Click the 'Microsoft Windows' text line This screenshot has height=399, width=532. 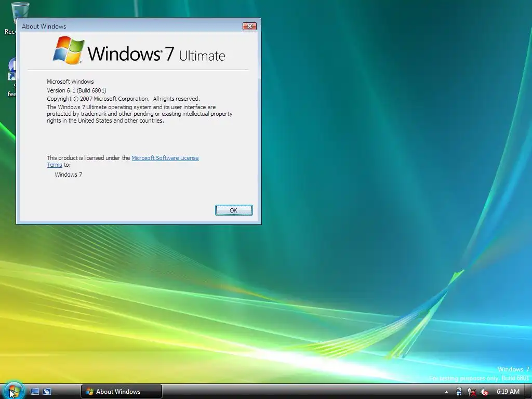70,82
